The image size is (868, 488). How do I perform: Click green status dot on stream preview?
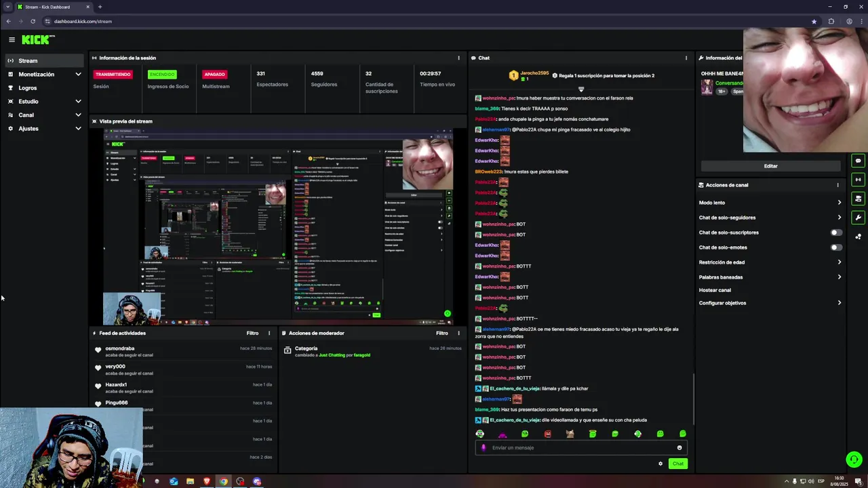click(x=447, y=314)
